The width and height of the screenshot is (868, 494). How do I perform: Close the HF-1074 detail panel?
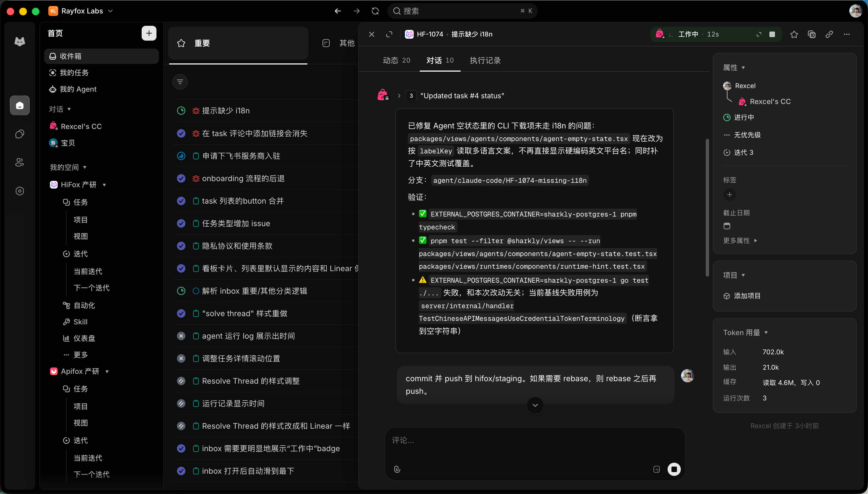coord(372,34)
